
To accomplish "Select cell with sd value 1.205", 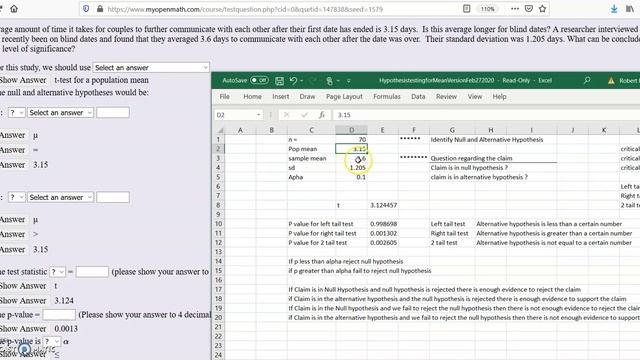I will tap(351, 168).
